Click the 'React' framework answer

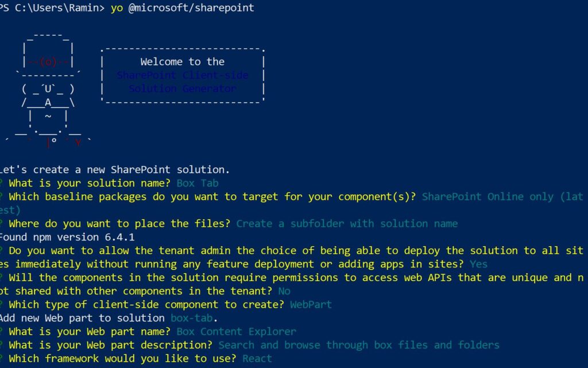tap(257, 358)
